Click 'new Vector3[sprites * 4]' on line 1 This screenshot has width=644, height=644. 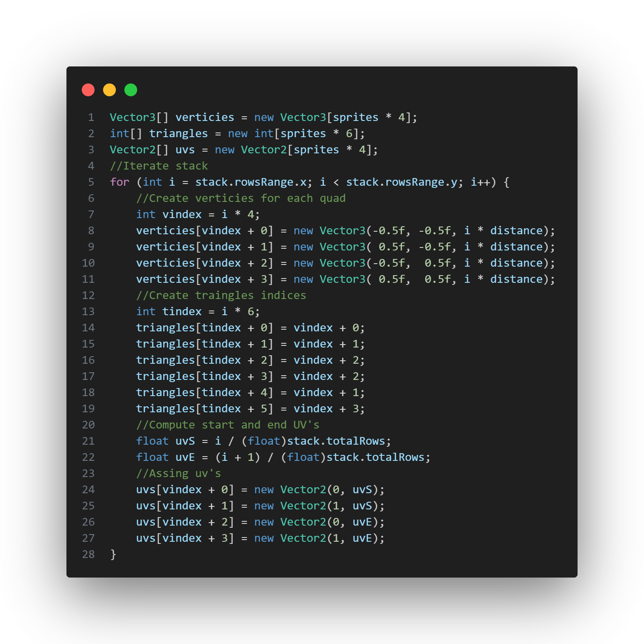coord(333,117)
